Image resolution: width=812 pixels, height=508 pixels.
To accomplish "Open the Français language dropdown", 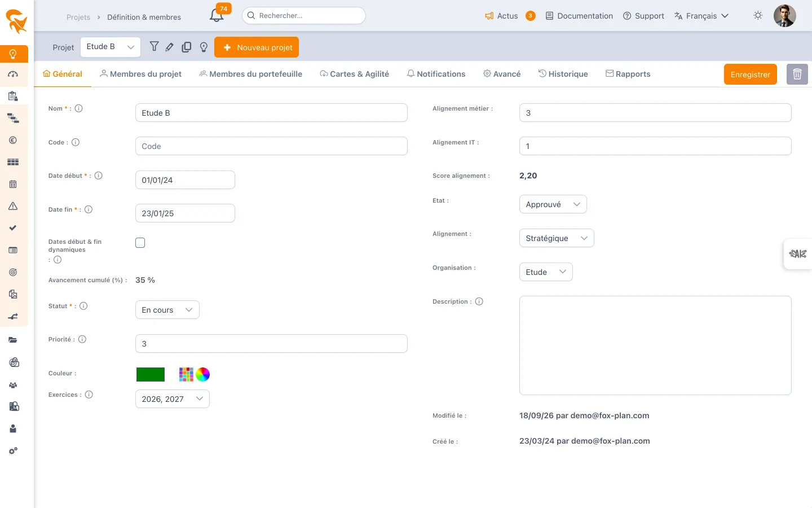I will click(701, 16).
